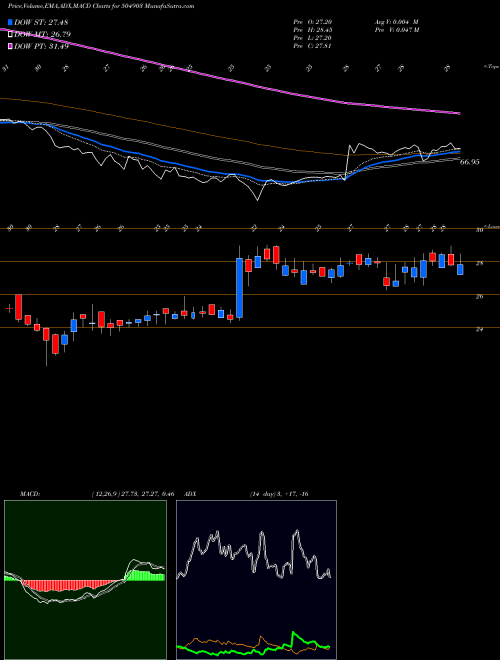Click the 'Pre O: 27.20' value
The height and width of the screenshot is (660, 500).
pyautogui.click(x=312, y=22)
